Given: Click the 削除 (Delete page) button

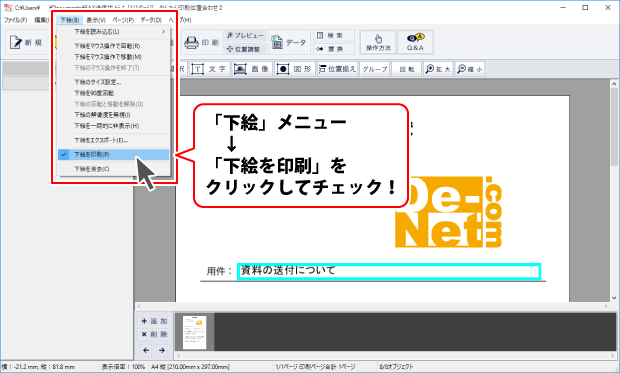Looking at the screenshot, I should pyautogui.click(x=154, y=335).
